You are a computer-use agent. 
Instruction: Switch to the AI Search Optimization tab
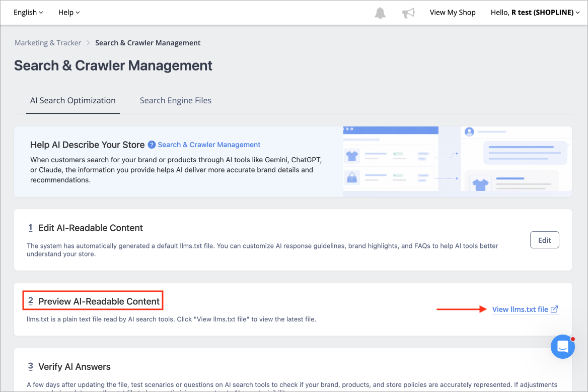click(73, 101)
